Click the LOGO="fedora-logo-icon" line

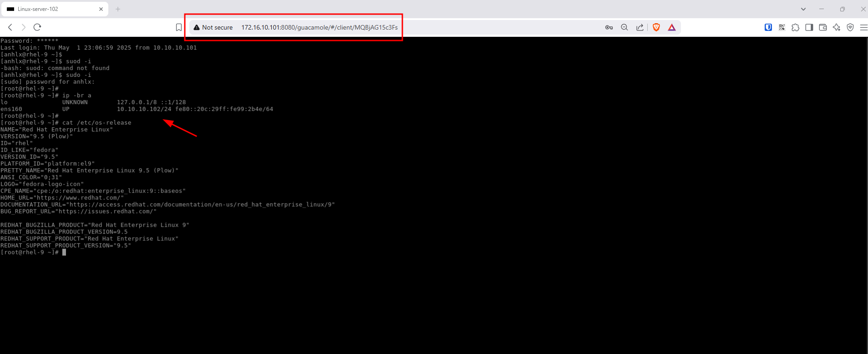42,184
